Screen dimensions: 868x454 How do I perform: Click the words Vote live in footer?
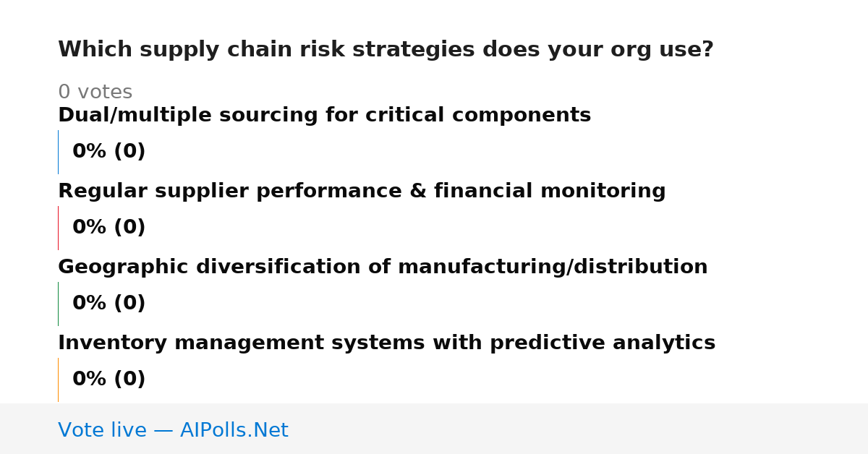[x=102, y=430]
